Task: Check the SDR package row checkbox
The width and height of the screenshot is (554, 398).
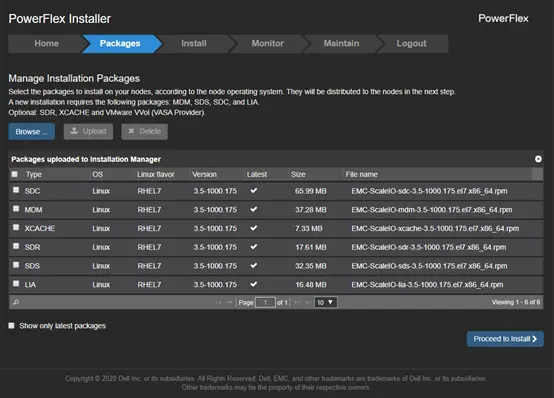Action: (16, 246)
